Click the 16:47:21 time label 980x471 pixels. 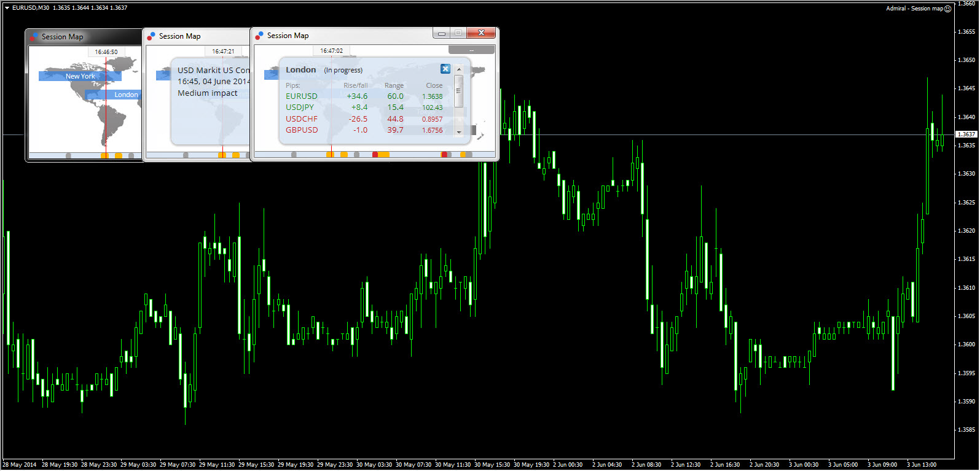click(223, 52)
